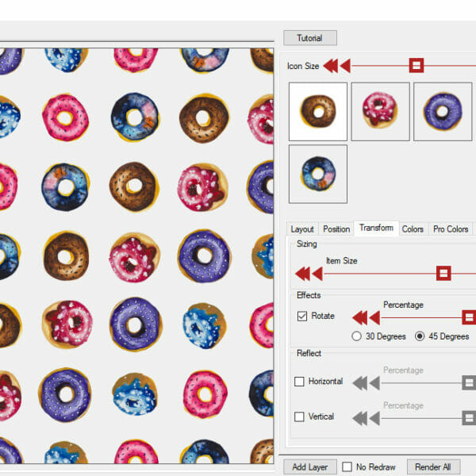This screenshot has width=476, height=476.
Task: Open the Transform tab
Action: click(376, 228)
